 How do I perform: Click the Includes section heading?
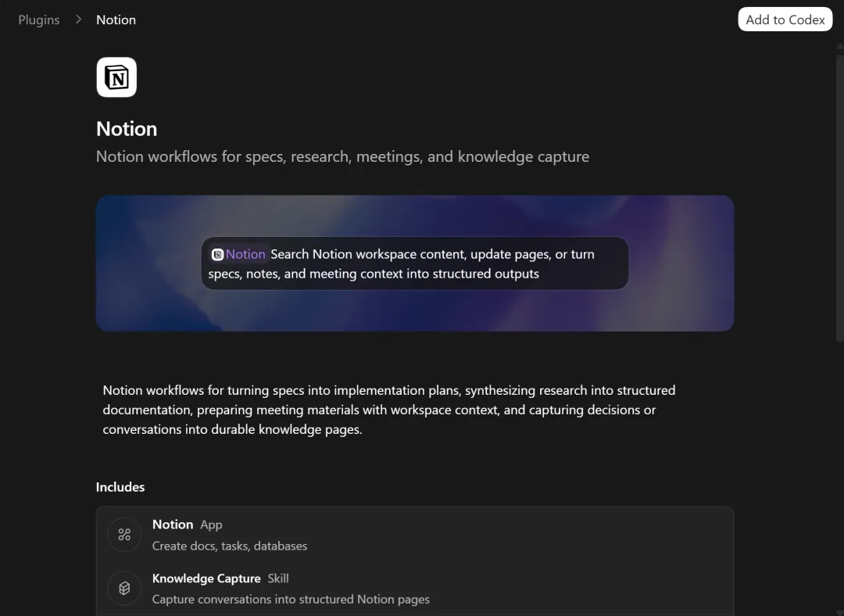[x=120, y=487]
